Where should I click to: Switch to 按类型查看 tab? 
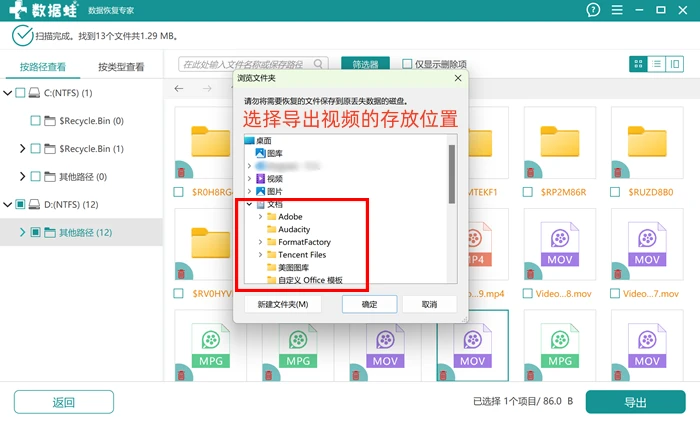coord(121,67)
